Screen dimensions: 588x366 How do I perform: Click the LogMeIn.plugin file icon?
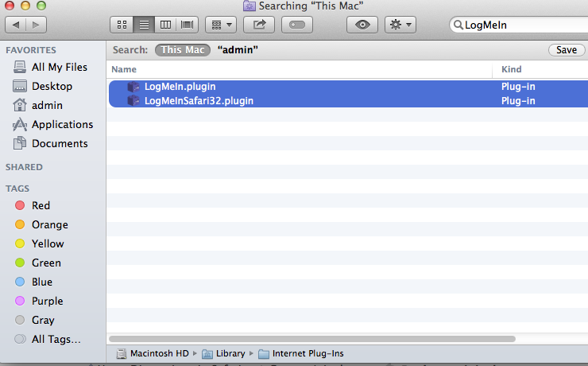coord(133,87)
